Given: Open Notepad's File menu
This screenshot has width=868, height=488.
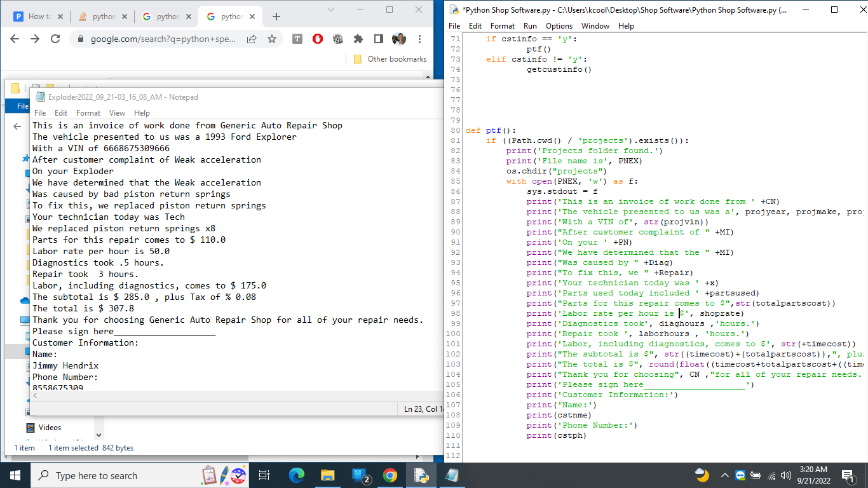Looking at the screenshot, I should tap(40, 113).
